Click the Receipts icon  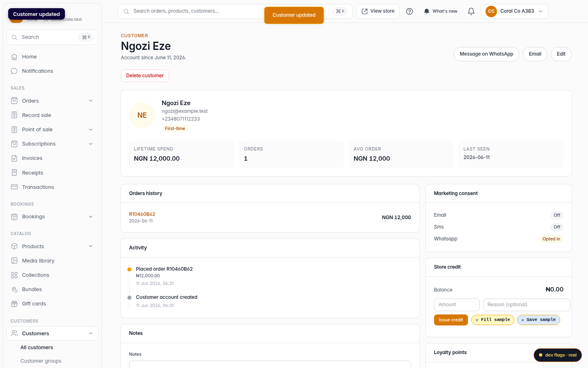coord(14,173)
